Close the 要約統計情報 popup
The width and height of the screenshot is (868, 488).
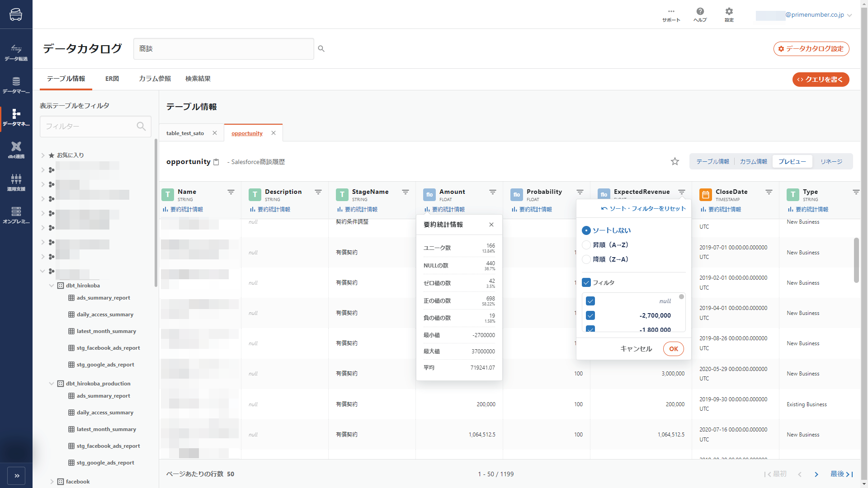[491, 225]
